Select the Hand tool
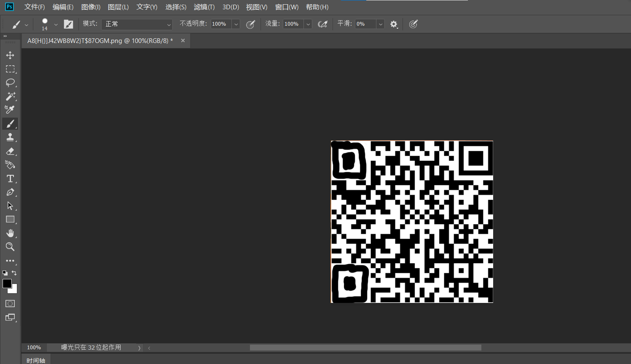 click(10, 233)
